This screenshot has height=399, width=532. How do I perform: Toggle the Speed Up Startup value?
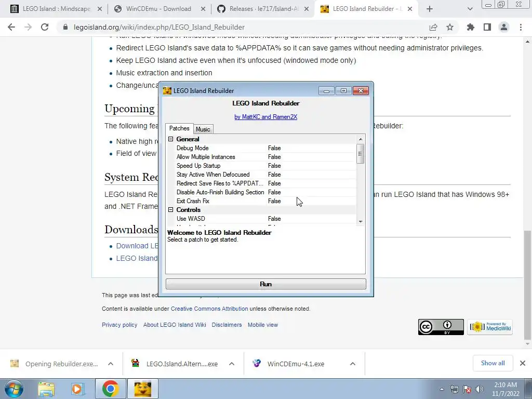[x=274, y=166]
